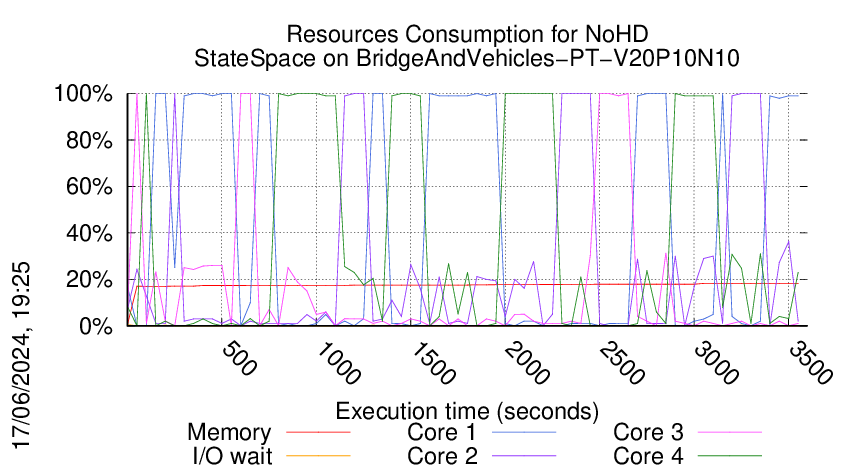This screenshot has width=850, height=475.
Task: Click the green Core 4 legend line sample
Action: pyautogui.click(x=730, y=455)
